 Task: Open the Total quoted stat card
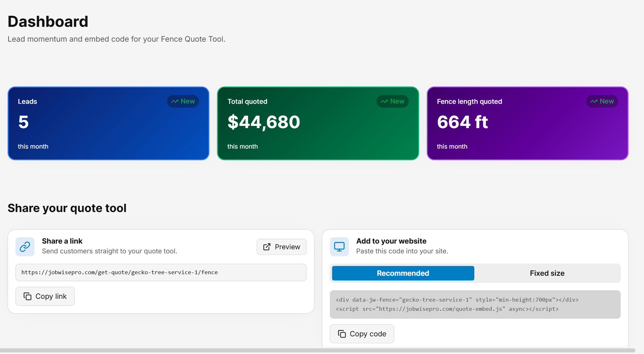tap(318, 123)
